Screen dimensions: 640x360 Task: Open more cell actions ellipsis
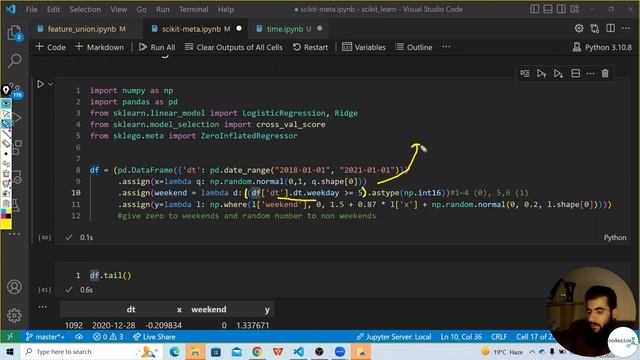(x=590, y=73)
